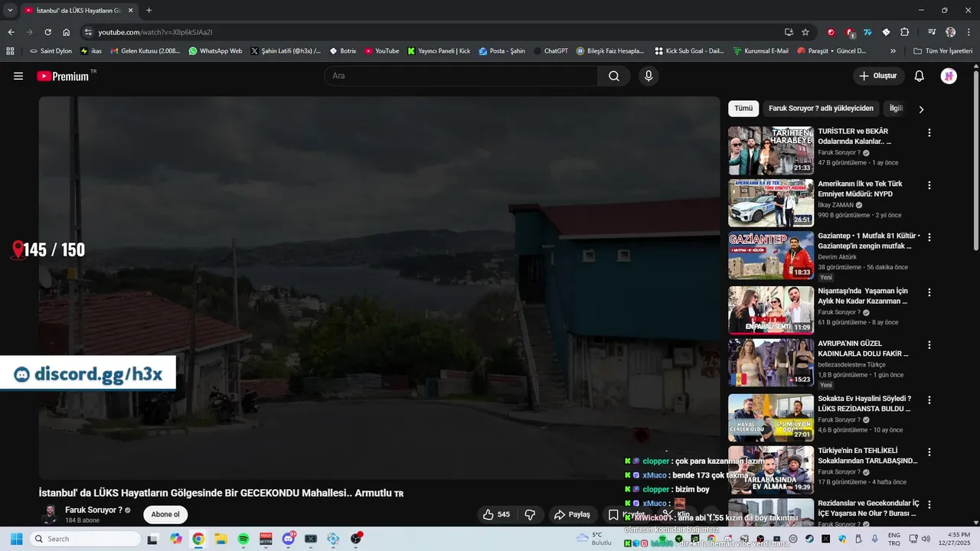Like the video with thumbs up
This screenshot has width=980, height=551.
coord(496,514)
